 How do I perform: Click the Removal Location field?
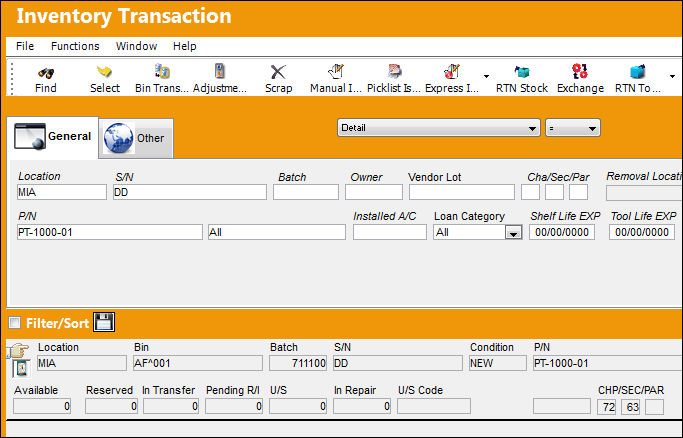pyautogui.click(x=644, y=193)
